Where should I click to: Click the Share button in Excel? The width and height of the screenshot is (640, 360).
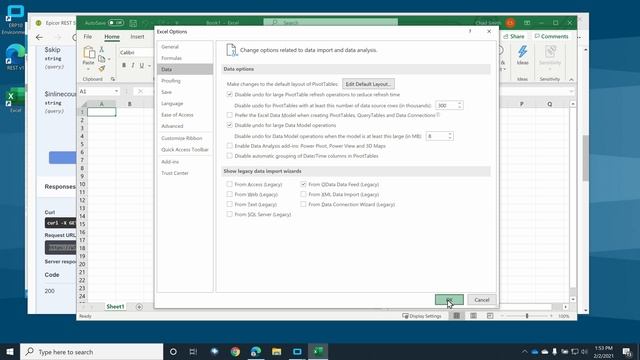[514, 36]
